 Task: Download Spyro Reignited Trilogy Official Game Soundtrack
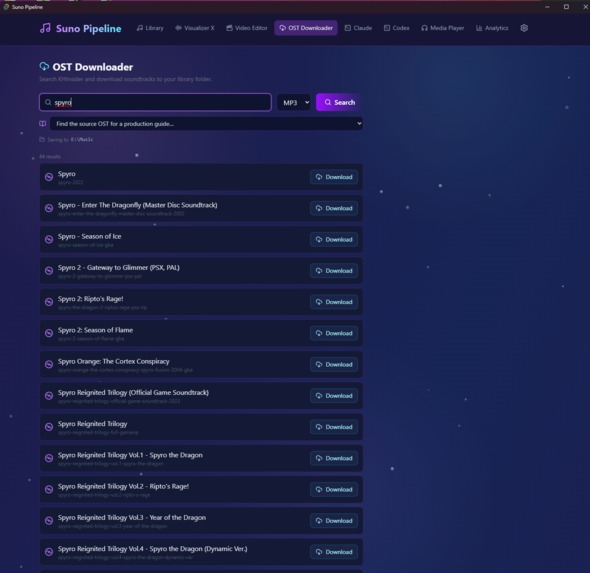tap(334, 395)
